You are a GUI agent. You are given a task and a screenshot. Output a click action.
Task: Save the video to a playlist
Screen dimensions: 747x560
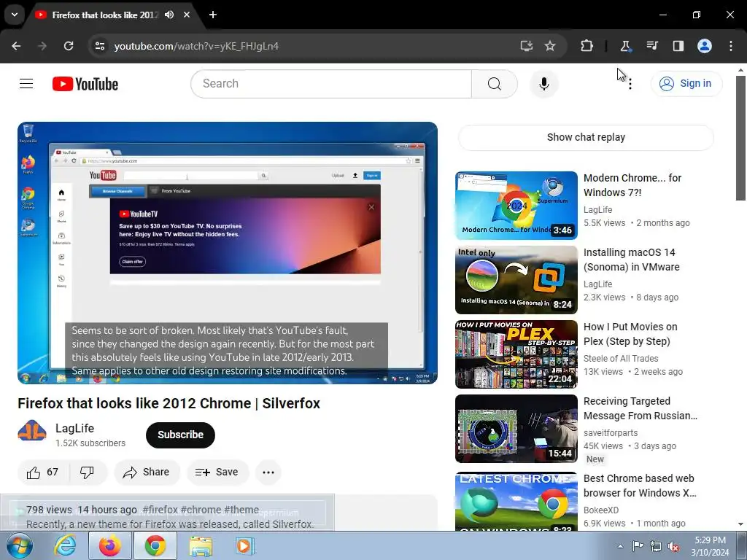(217, 472)
